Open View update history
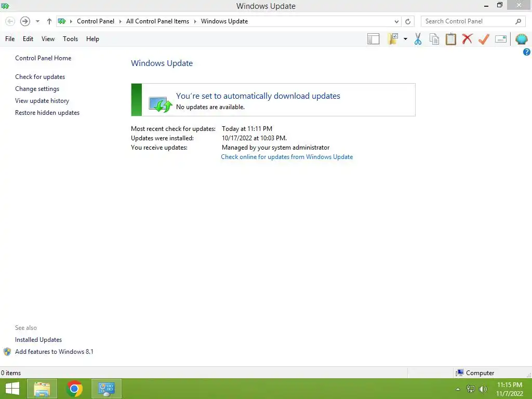This screenshot has height=399, width=532. (42, 101)
